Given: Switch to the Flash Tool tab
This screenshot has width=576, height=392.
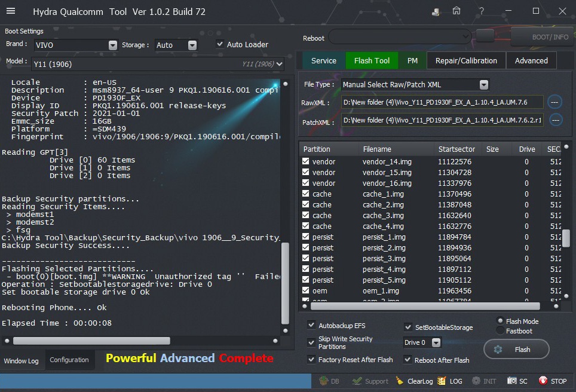Looking at the screenshot, I should [x=372, y=60].
